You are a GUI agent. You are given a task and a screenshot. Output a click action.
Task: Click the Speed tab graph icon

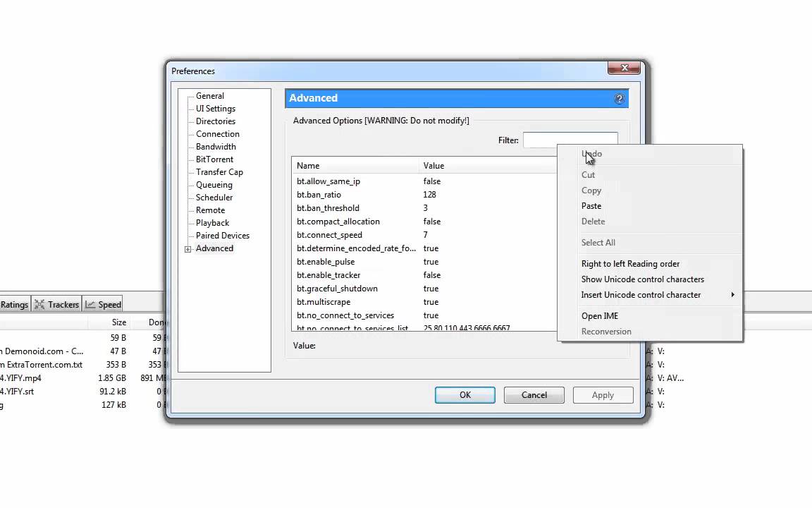(x=90, y=305)
